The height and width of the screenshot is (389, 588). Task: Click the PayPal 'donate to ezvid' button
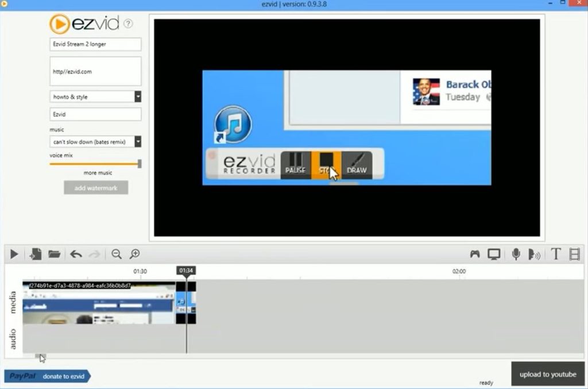tap(47, 376)
